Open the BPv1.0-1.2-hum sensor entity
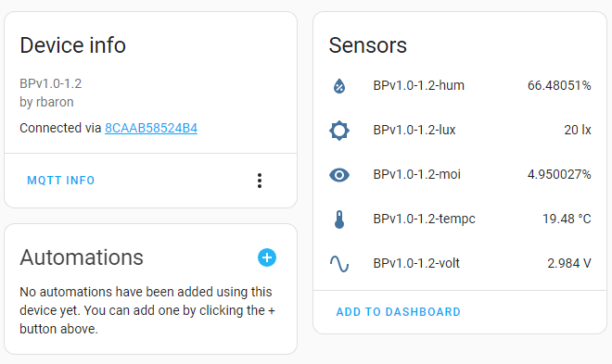 pos(419,86)
